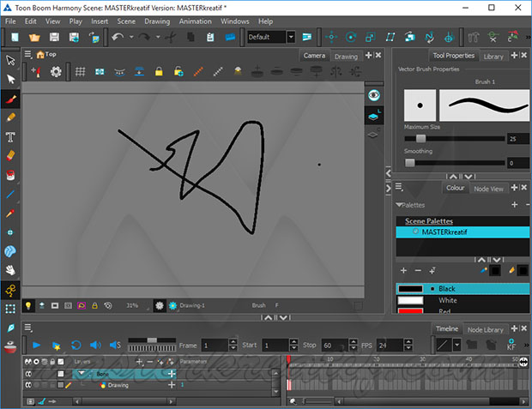Toggle the Light Table bulb icon
This screenshot has width=532, height=409.
tap(28, 305)
